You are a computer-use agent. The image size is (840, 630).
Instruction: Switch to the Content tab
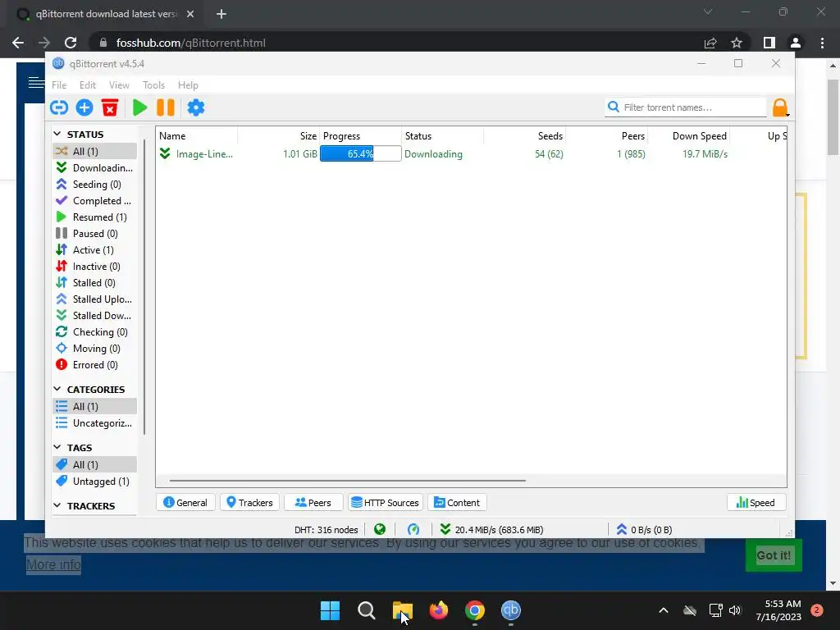point(457,503)
